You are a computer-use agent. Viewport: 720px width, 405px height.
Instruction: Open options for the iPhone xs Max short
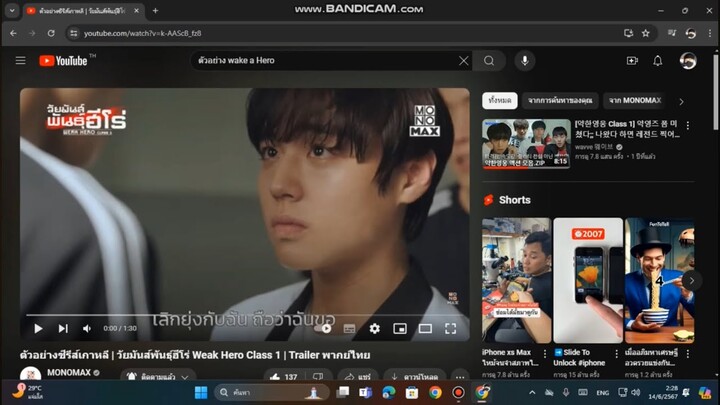(x=545, y=354)
